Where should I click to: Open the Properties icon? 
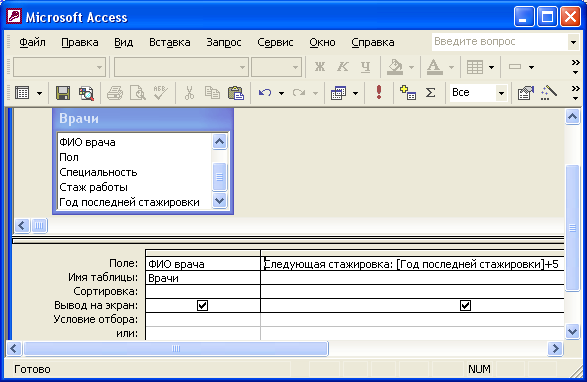click(x=526, y=93)
